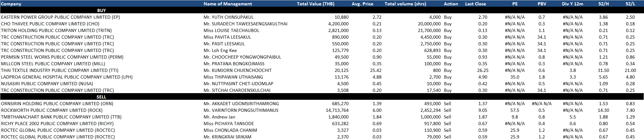Select the Nusasiri (NUSA) company cell
Screen dimensions: 644x140
click(47, 84)
